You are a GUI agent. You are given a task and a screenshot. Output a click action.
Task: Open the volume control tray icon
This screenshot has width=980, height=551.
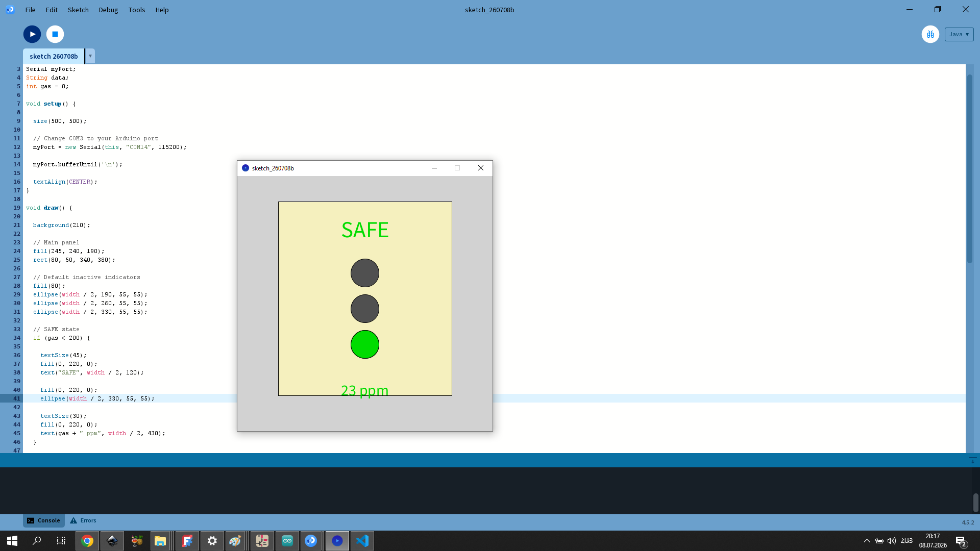892,541
